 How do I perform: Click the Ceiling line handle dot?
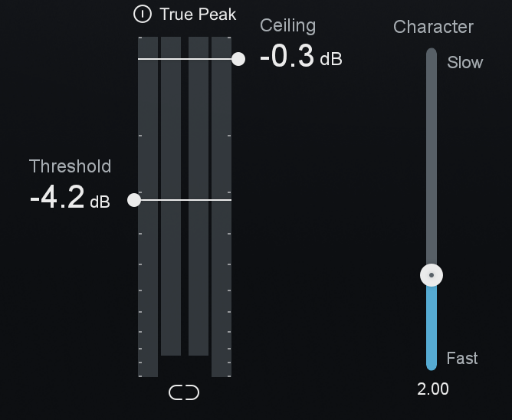(238, 59)
